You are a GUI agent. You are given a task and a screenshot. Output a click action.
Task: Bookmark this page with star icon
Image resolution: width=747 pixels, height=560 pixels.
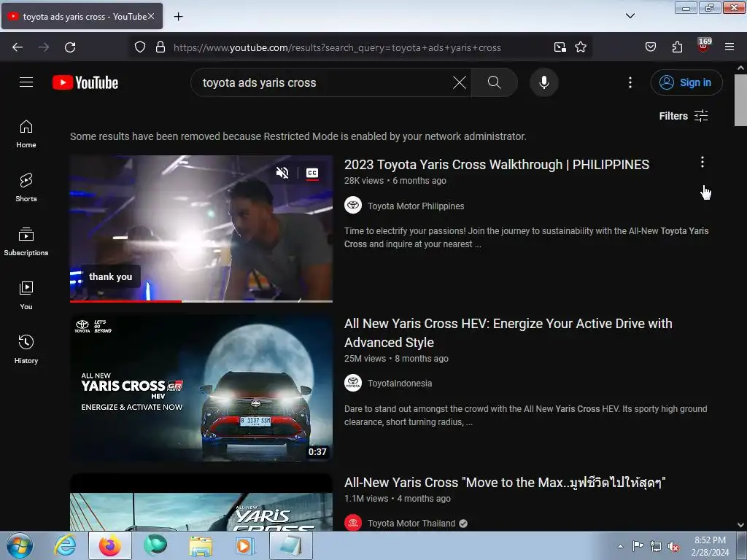click(x=580, y=47)
